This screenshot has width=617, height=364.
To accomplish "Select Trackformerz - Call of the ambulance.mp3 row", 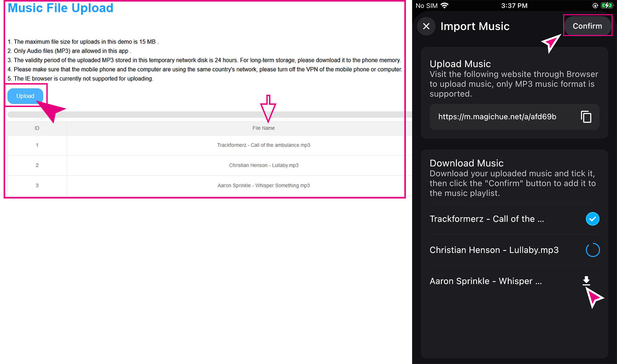I will tap(263, 145).
